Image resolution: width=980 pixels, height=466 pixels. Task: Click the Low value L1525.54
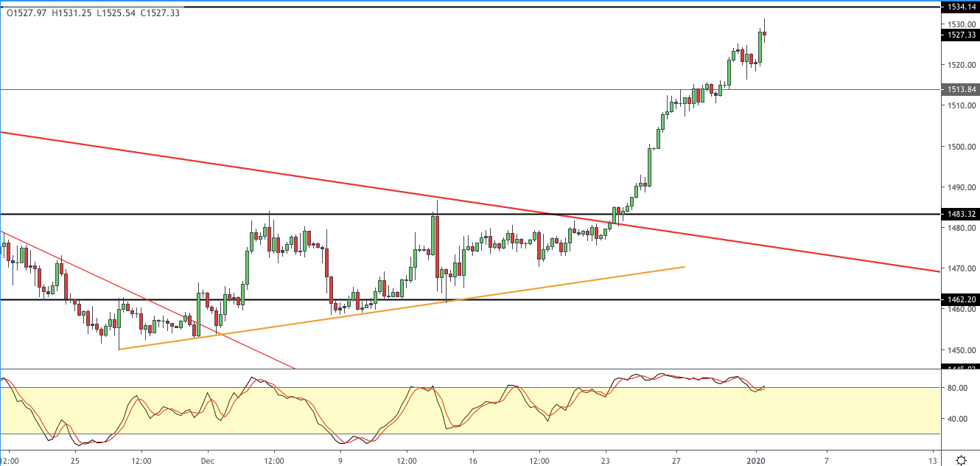pos(117,13)
